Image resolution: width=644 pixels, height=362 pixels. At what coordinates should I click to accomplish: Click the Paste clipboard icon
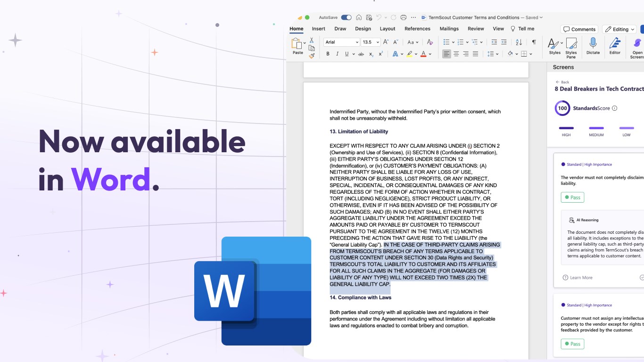click(x=297, y=43)
